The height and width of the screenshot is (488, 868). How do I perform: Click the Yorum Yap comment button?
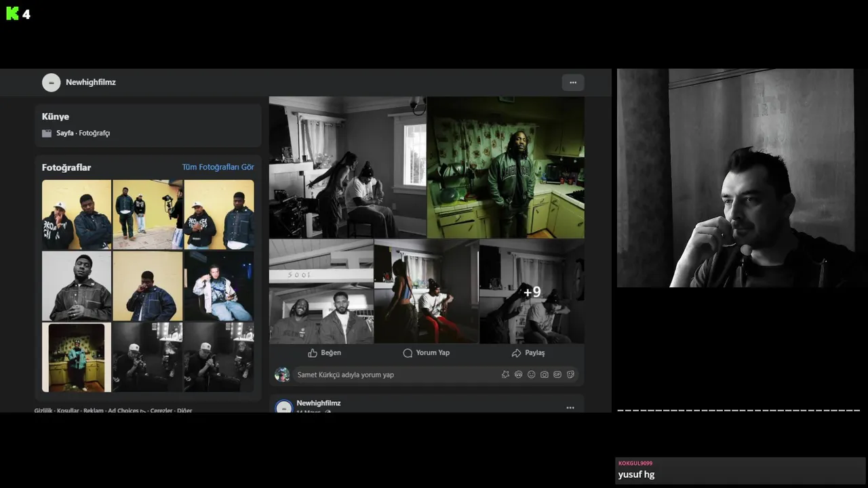click(x=426, y=352)
